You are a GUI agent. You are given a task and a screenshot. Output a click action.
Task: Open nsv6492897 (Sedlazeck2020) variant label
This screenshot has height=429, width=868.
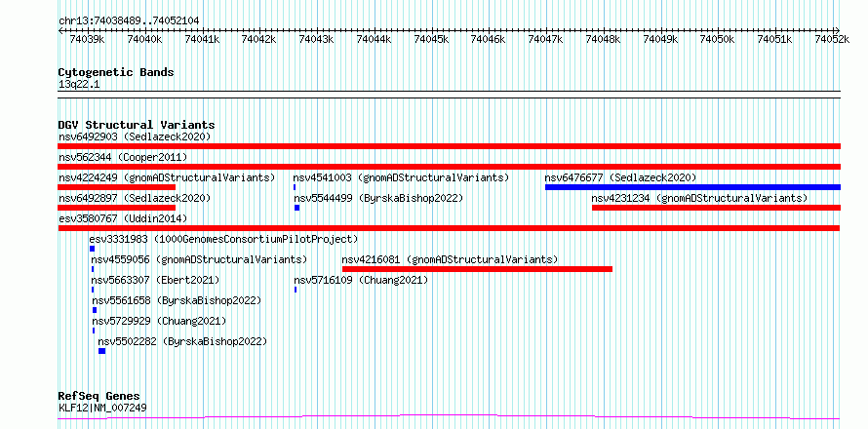coord(135,198)
